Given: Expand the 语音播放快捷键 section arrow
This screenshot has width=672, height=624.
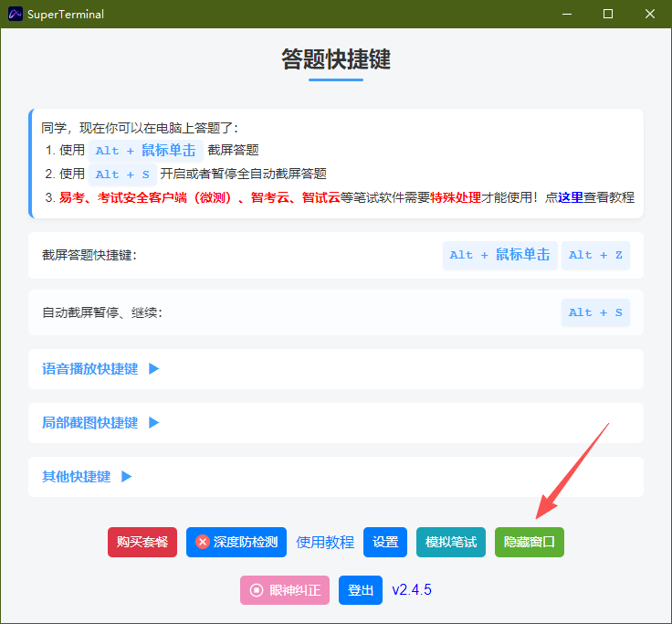Looking at the screenshot, I should [154, 369].
